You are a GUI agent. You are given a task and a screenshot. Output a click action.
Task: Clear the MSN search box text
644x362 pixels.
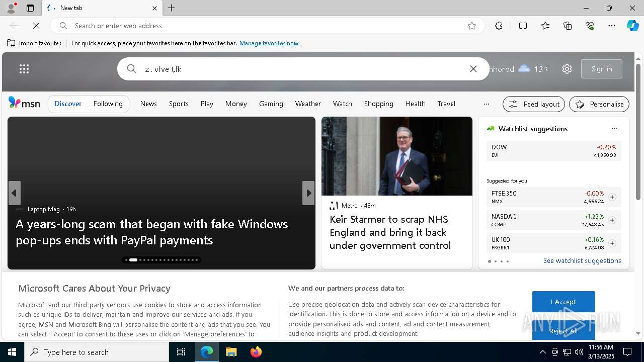tap(473, 69)
